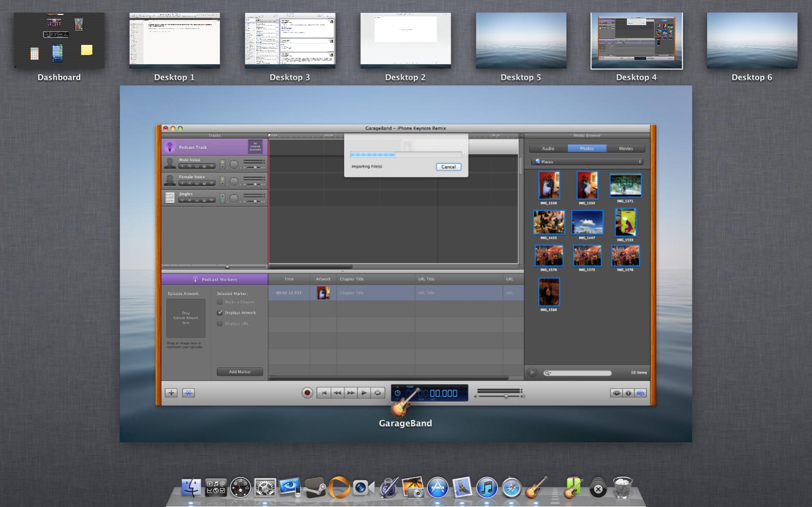Show the Loop Browser eye button
Viewport: 812px width, 507px height.
point(616,393)
